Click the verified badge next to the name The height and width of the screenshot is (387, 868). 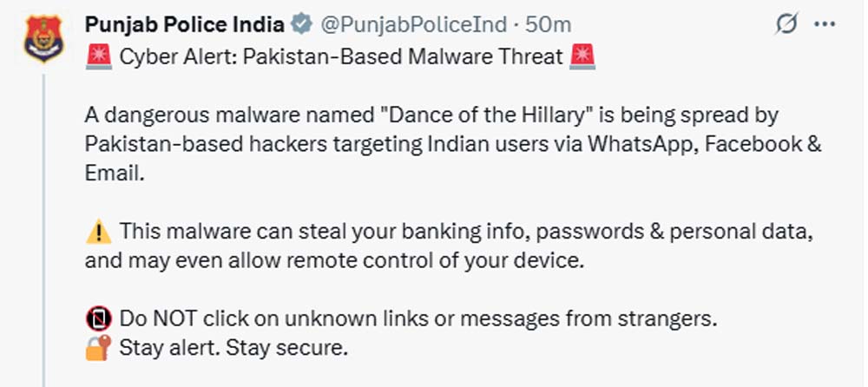pyautogui.click(x=302, y=25)
